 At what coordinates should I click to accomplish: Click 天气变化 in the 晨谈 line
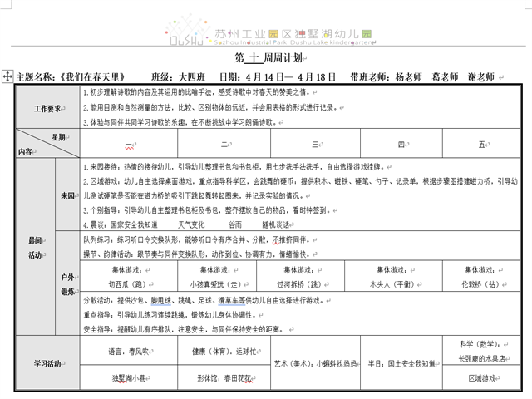[x=191, y=225]
